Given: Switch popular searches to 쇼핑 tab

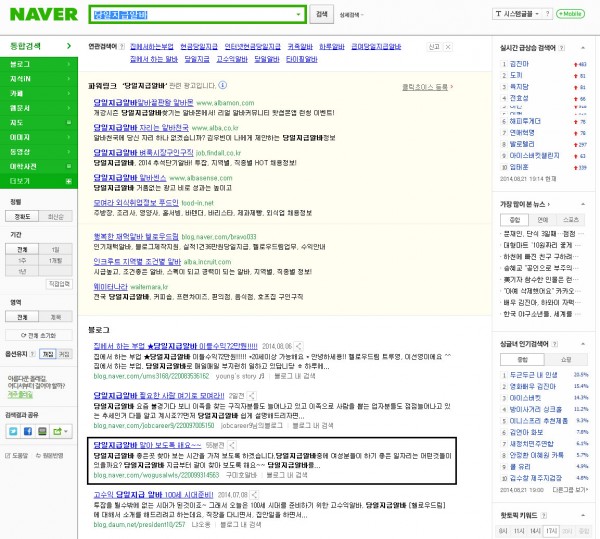Looking at the screenshot, I should point(566,360).
